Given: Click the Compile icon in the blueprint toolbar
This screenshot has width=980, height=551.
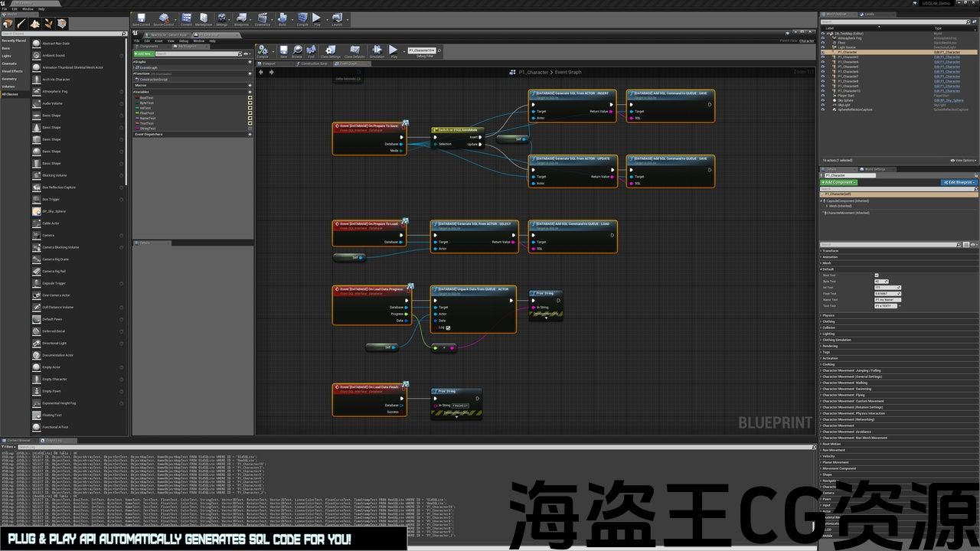Looking at the screenshot, I should [263, 51].
